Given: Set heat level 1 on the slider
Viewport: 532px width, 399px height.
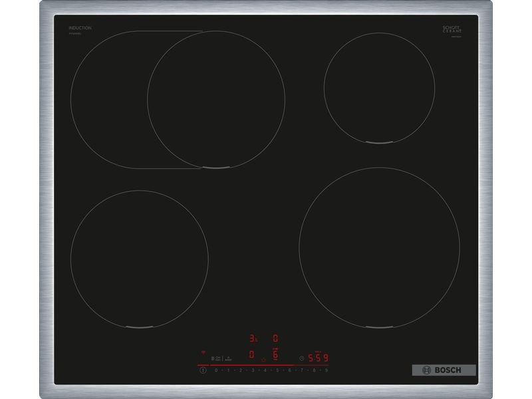Looking at the screenshot, I should (228, 370).
